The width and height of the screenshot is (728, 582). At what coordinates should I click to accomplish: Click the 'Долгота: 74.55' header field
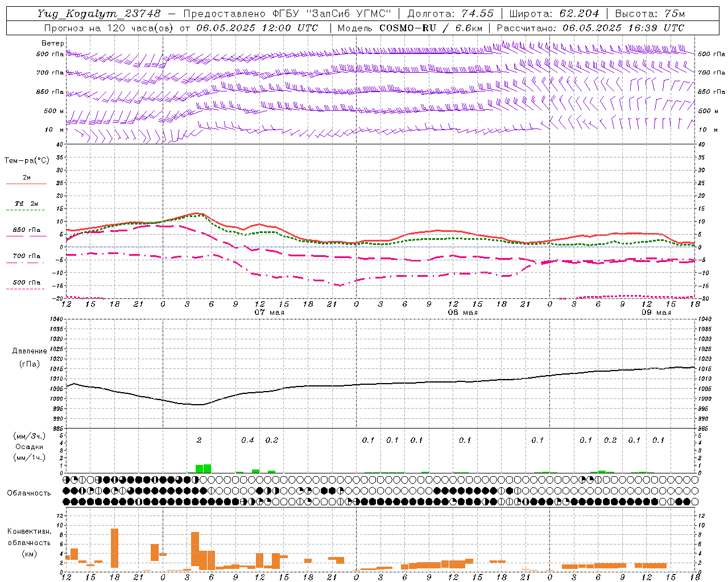pos(451,14)
